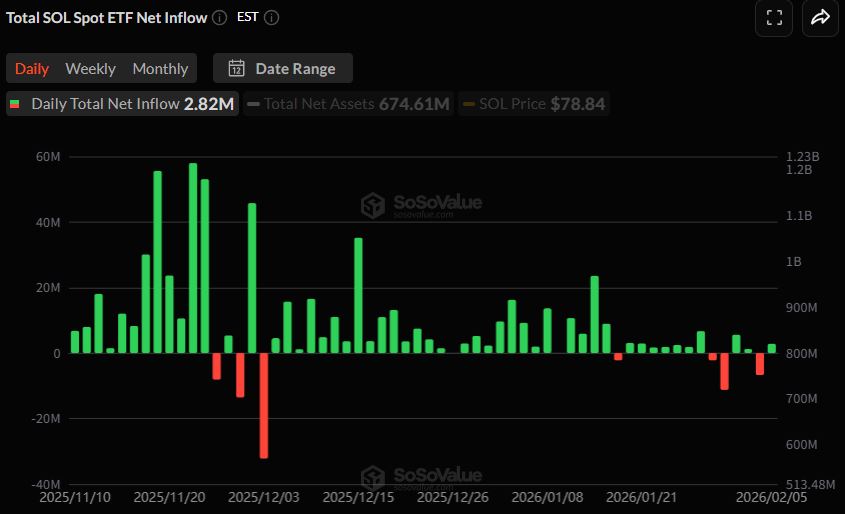
Task: Click the last green bar at 2026/02/05
Action: pyautogui.click(x=772, y=348)
